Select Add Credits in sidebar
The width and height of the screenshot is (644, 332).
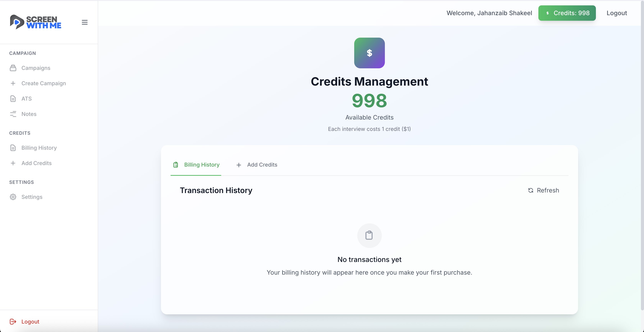pyautogui.click(x=36, y=163)
